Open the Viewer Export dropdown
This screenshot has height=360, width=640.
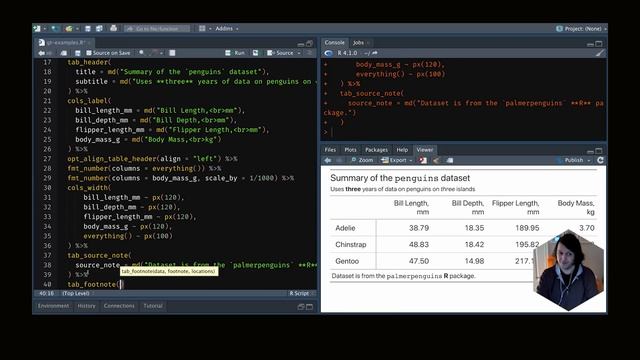396,160
